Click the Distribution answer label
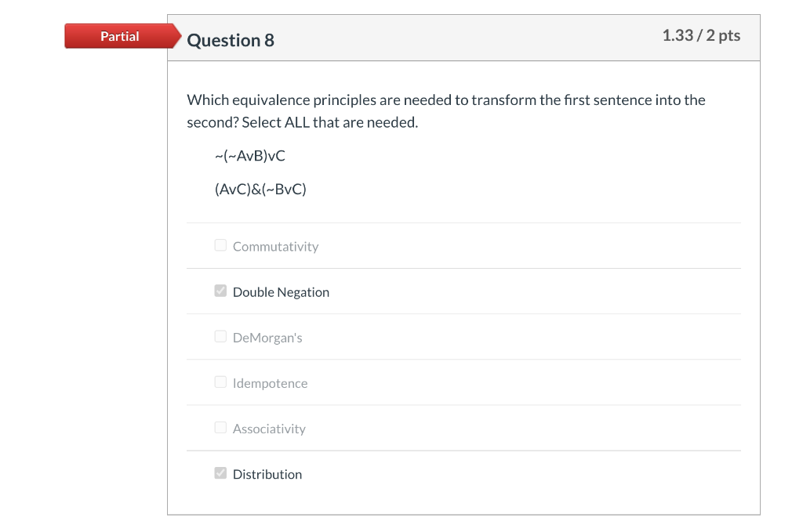 [x=267, y=474]
